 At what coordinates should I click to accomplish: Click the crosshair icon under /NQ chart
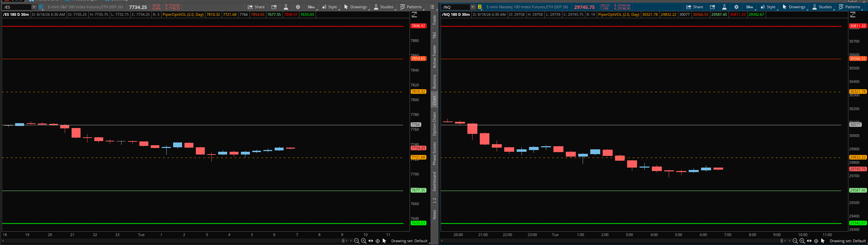816,241
